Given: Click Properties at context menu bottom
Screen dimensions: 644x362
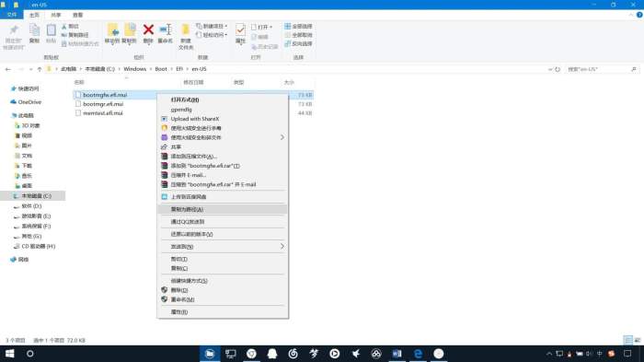Looking at the screenshot, I should (x=223, y=312).
